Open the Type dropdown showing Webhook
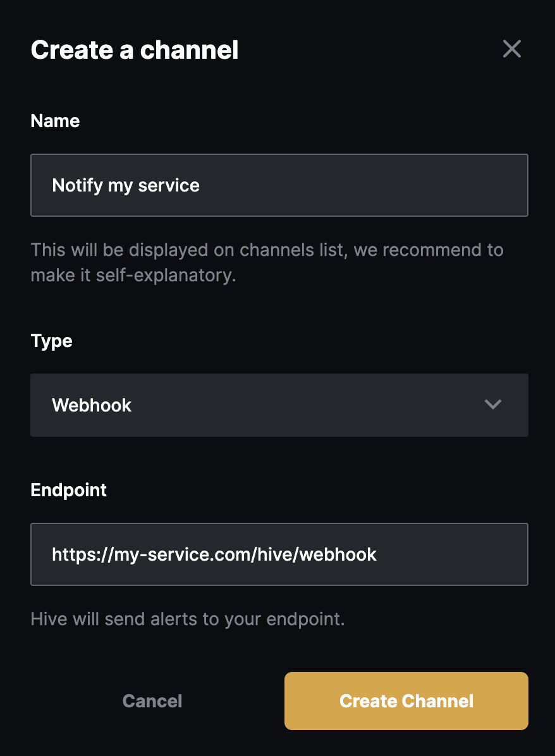Screen dimensions: 555x756 (279, 405)
